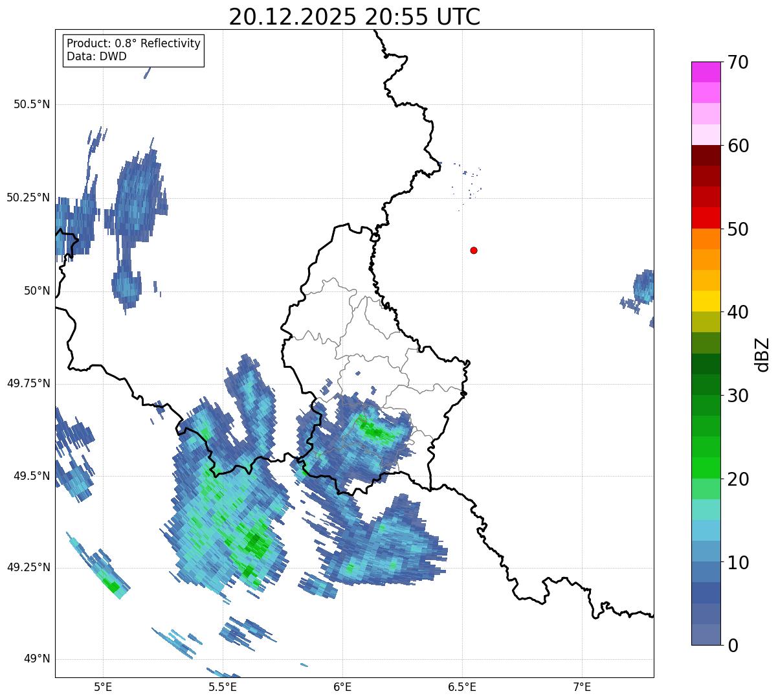
Task: Click the 'Data: DWD' text
Action: 96,56
